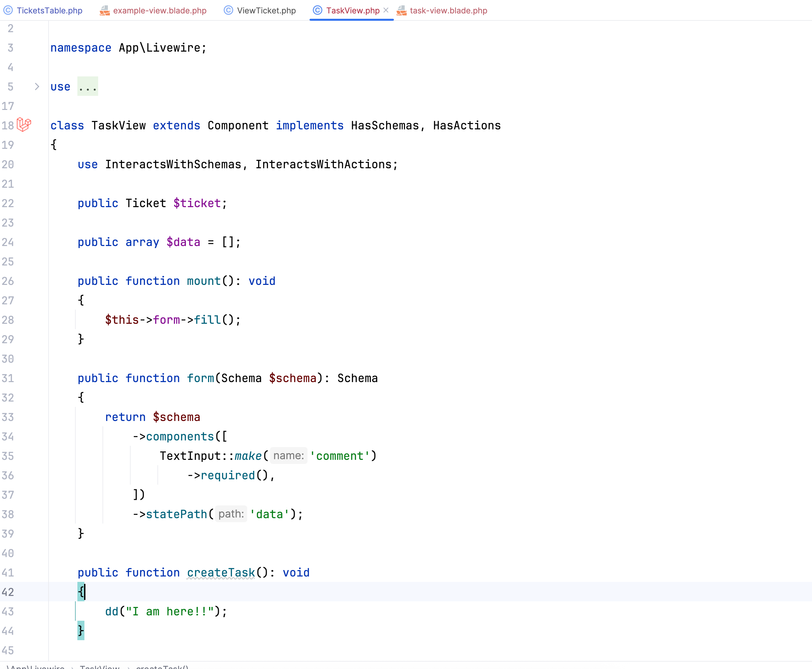Image resolution: width=812 pixels, height=669 pixels.
Task: Click the Blade file icon on example-view.blade.php tab
Action: coord(105,10)
